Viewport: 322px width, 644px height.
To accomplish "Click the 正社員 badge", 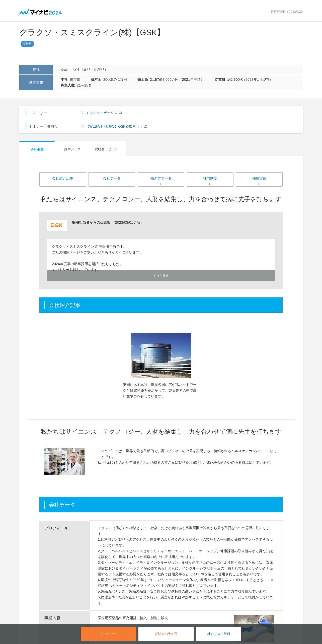I will click(x=27, y=44).
